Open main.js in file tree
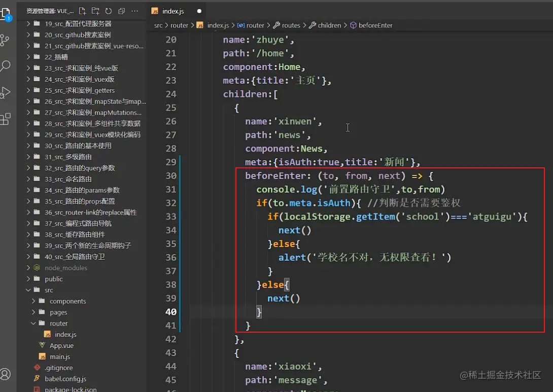The width and height of the screenshot is (553, 392). click(x=60, y=357)
